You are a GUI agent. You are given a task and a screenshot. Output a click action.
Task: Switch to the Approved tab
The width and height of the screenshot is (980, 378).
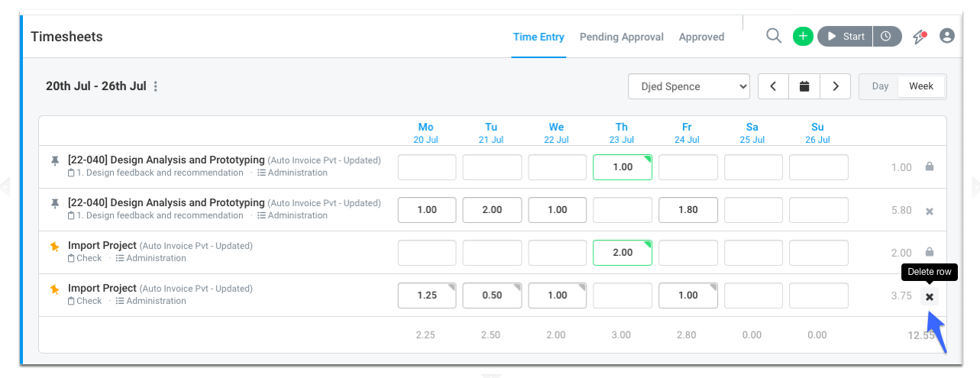[x=701, y=37]
